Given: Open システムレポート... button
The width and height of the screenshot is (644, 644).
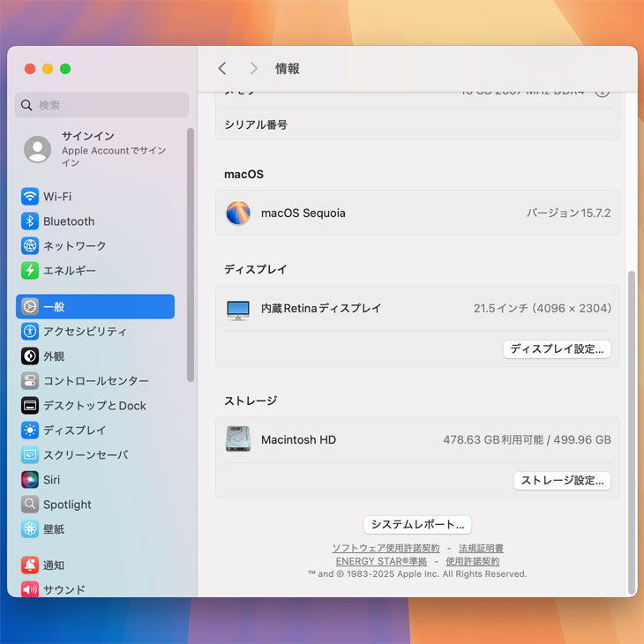Looking at the screenshot, I should (417, 525).
